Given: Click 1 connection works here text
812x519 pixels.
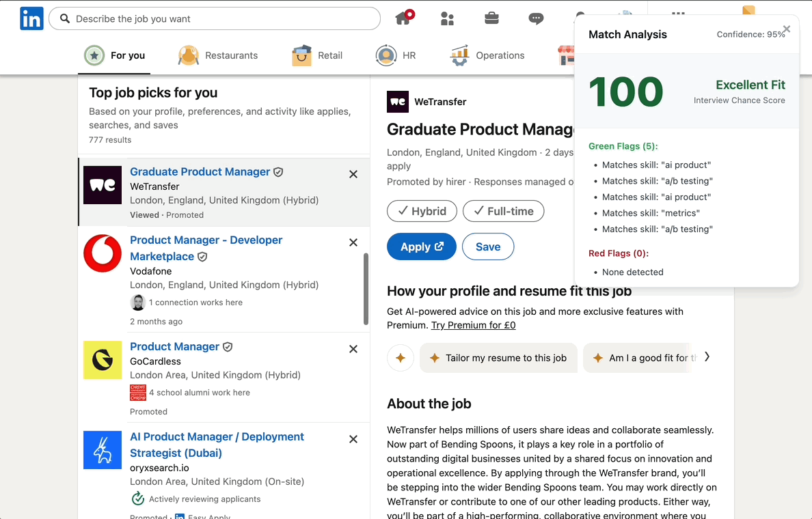Looking at the screenshot, I should click(x=195, y=303).
